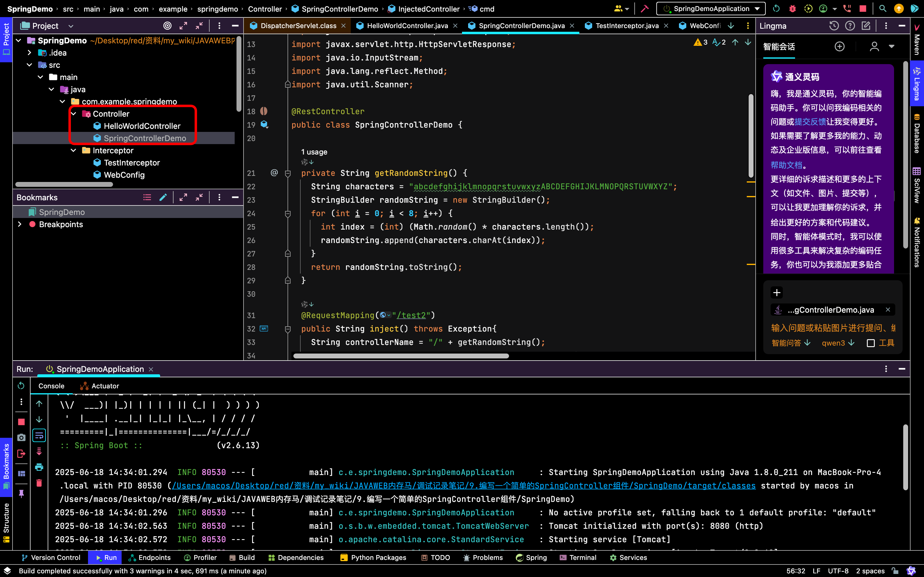
Task: Click the editor horizontal scrollbar
Action: tap(401, 356)
